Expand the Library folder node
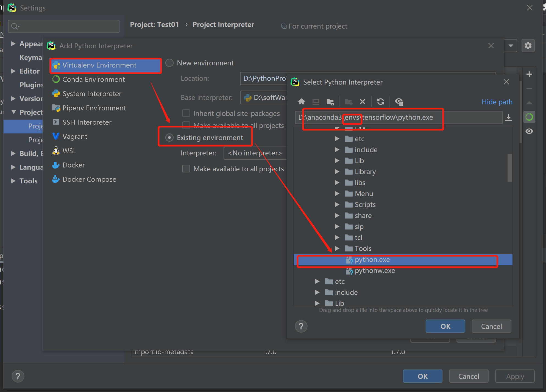 [x=337, y=172]
